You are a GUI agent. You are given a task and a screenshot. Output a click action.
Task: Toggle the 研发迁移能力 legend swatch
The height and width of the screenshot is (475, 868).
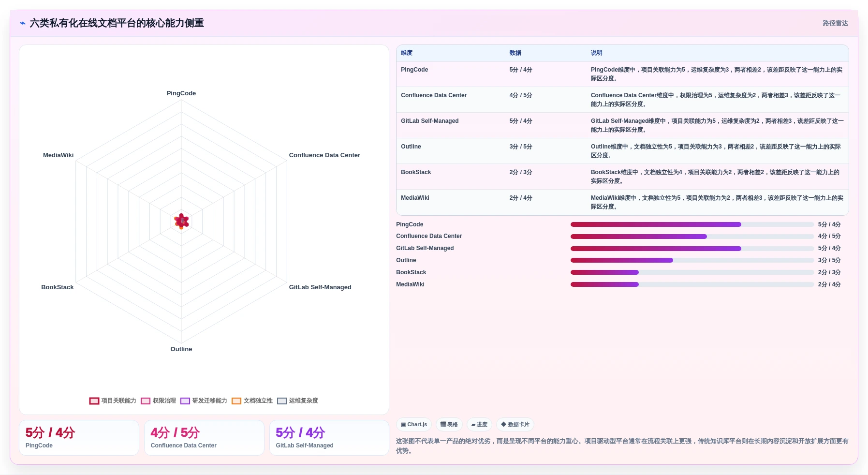click(x=185, y=401)
